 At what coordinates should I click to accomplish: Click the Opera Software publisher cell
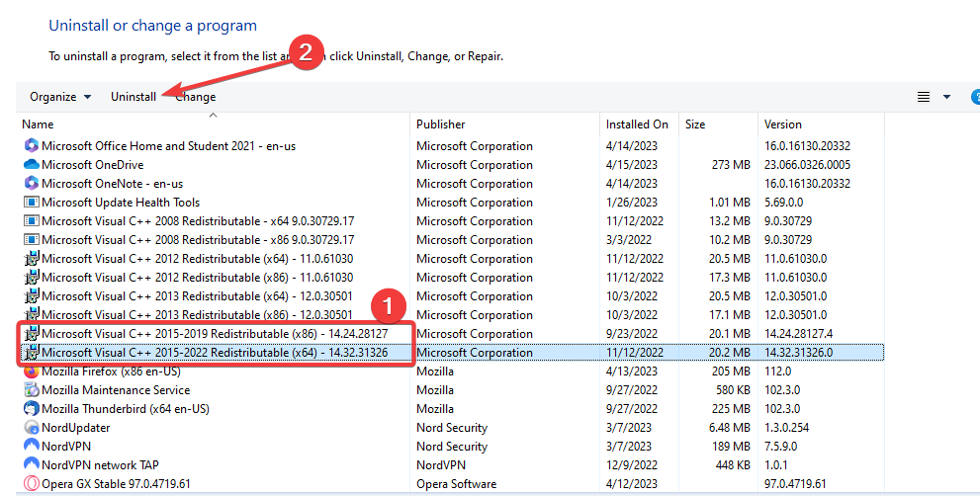tap(456, 483)
